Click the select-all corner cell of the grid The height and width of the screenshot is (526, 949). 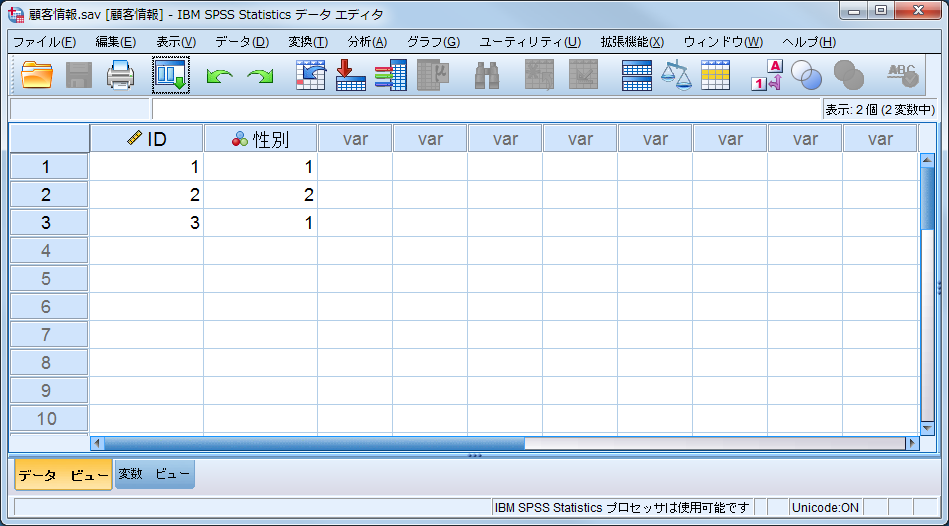point(49,139)
